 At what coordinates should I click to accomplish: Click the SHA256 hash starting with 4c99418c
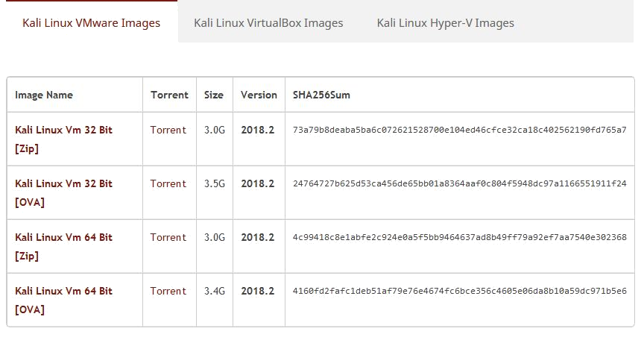pyautogui.click(x=459, y=238)
